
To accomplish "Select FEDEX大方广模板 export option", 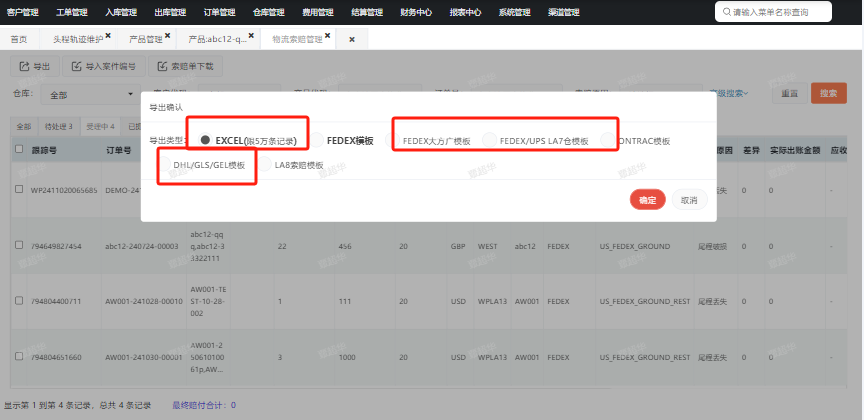I will point(392,141).
